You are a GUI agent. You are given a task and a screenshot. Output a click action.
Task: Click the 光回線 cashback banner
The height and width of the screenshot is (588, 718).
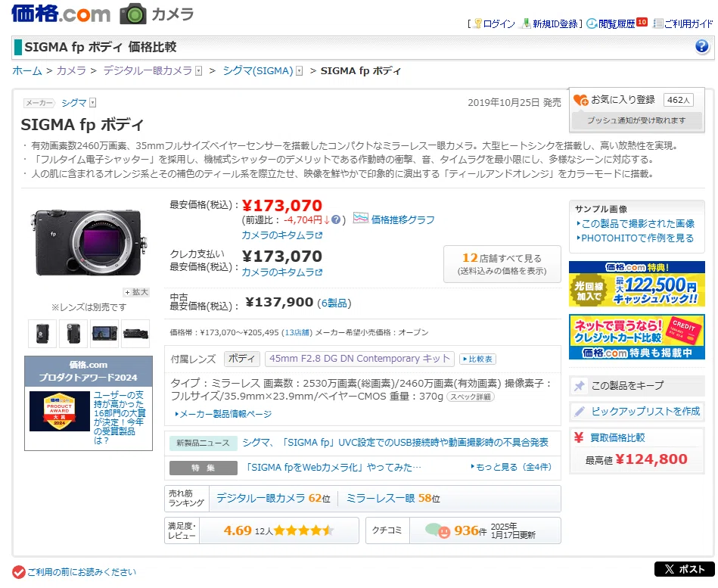point(636,284)
